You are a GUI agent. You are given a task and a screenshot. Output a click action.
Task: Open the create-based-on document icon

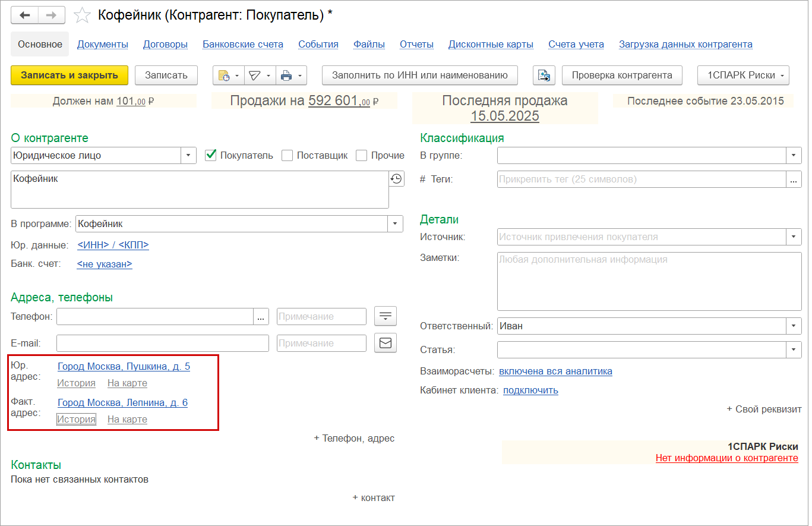click(225, 75)
